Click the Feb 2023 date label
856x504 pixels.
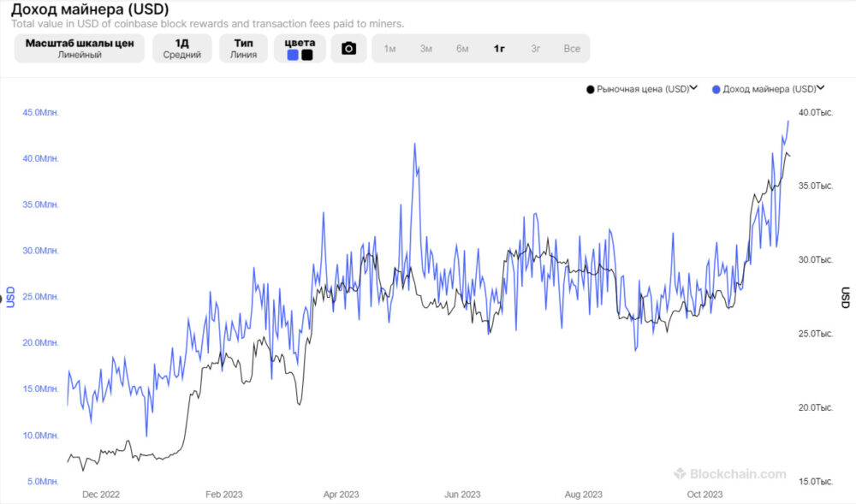click(x=223, y=495)
